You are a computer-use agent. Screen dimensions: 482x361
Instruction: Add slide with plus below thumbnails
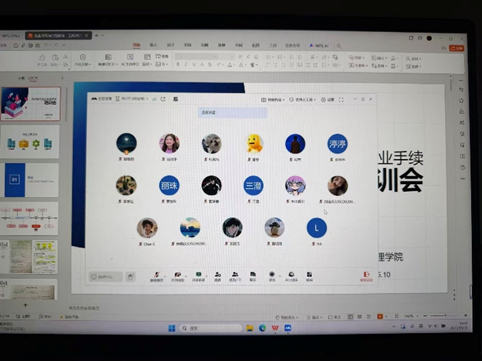click(25, 305)
